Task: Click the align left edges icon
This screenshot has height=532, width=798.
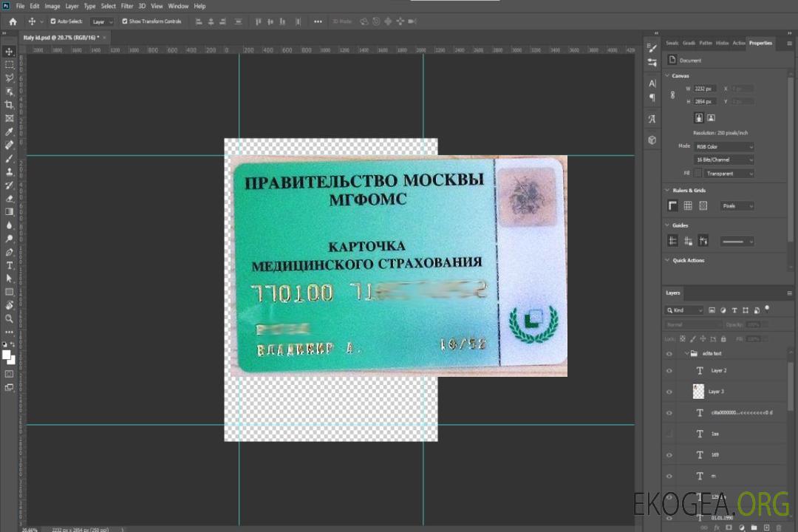Action: point(199,21)
